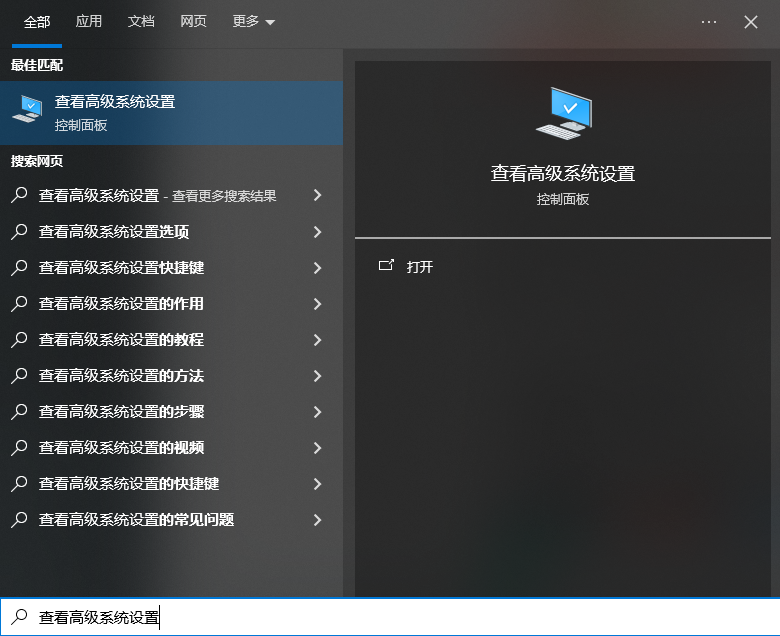Select suggestion 查看高级系统设置的快捷键
The width and height of the screenshot is (780, 636).
(x=171, y=484)
